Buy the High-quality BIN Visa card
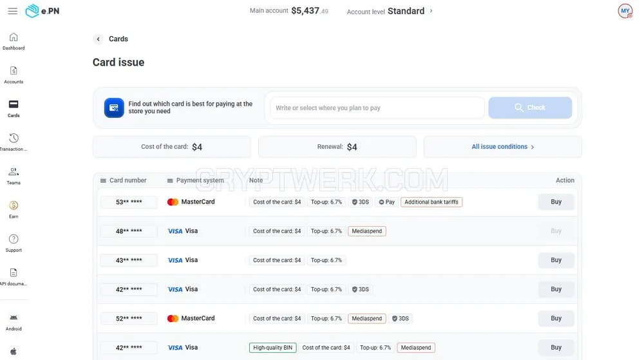The image size is (644, 360). 556,348
